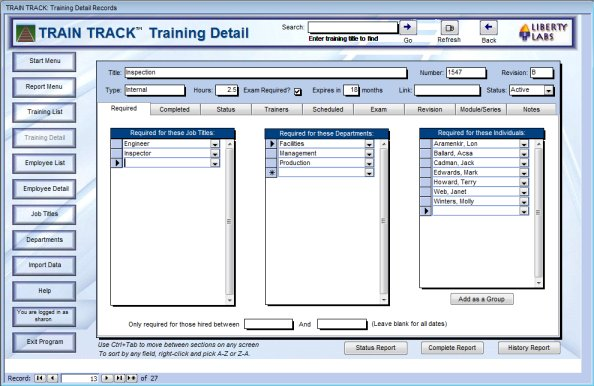Click the new-row asterisk selector in Departments
The width and height of the screenshot is (594, 386).
click(x=271, y=172)
